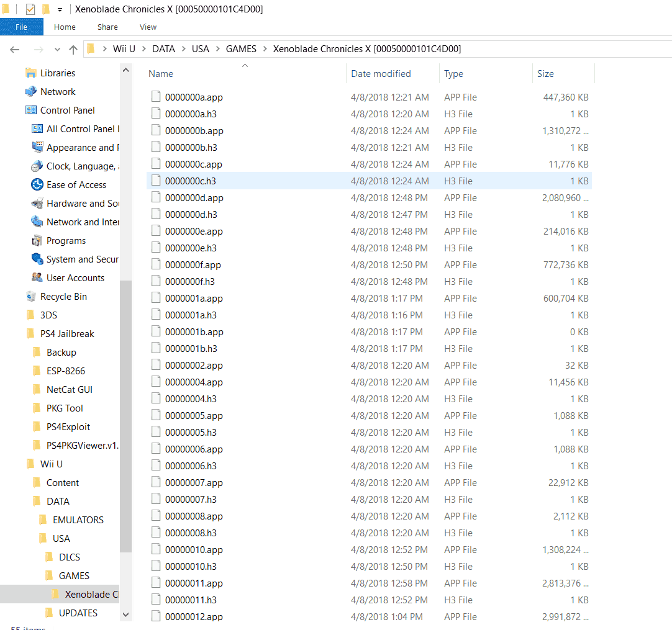
Task: Select file 00000012.app
Action: click(x=194, y=617)
